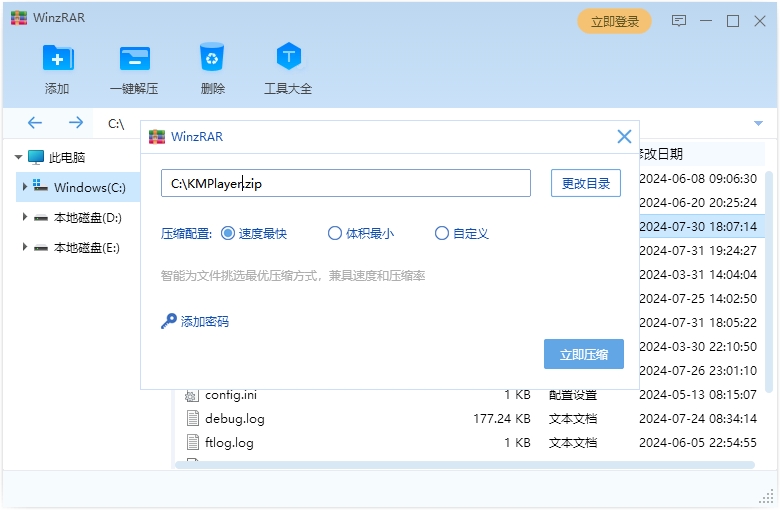Click the 删除 (Delete) recycle icon
This screenshot has height=510, width=780.
click(212, 57)
